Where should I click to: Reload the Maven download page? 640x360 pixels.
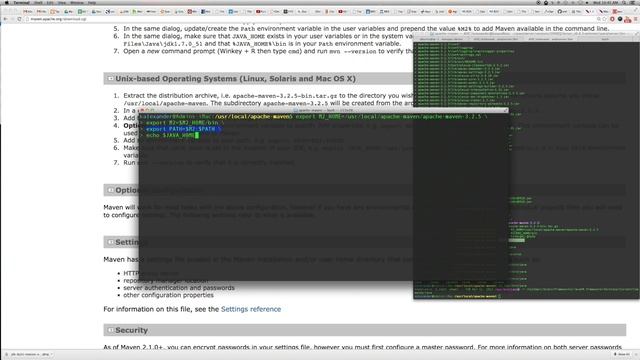point(19,19)
